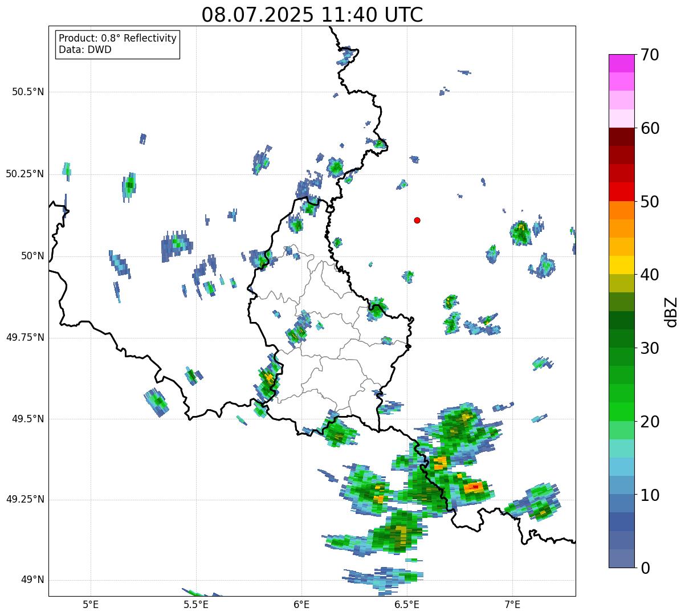
Task: Click the 'Product: 0.8° Reflectivity' legend text
Action: tap(117, 38)
